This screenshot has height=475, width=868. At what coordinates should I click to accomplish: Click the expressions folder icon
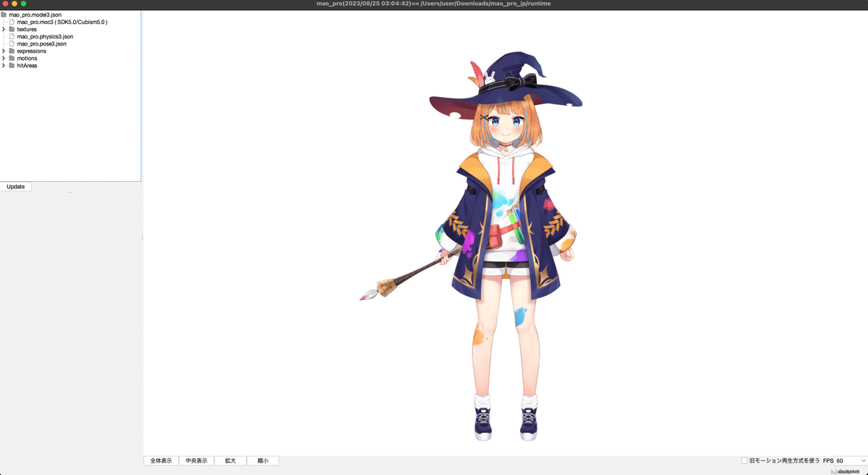click(12, 51)
